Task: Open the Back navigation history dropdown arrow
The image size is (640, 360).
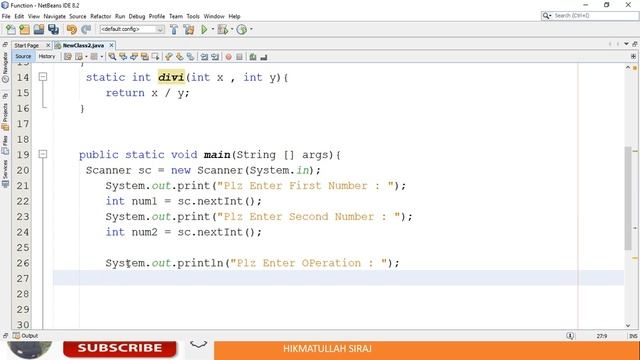Action: (x=86, y=57)
